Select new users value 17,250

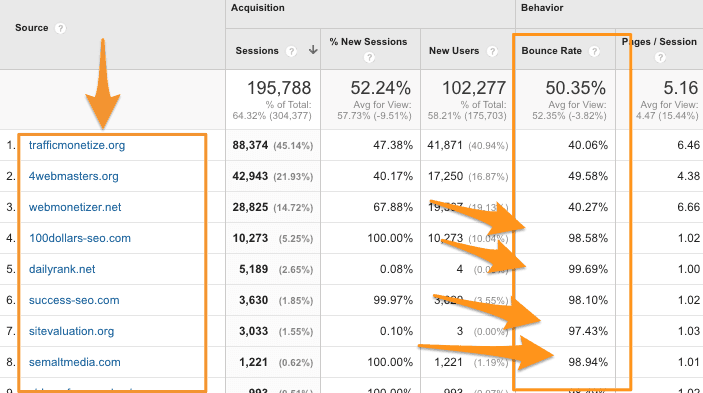(445, 176)
